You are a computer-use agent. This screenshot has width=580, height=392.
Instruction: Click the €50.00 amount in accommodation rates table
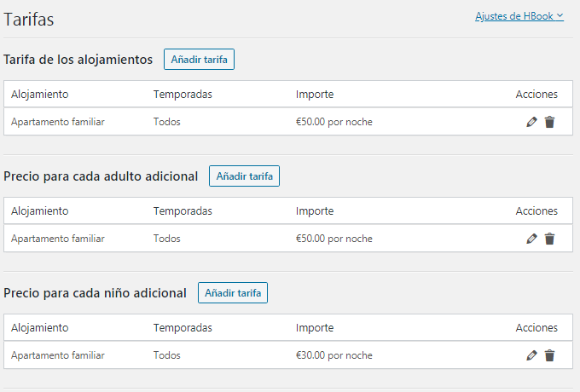tap(333, 122)
